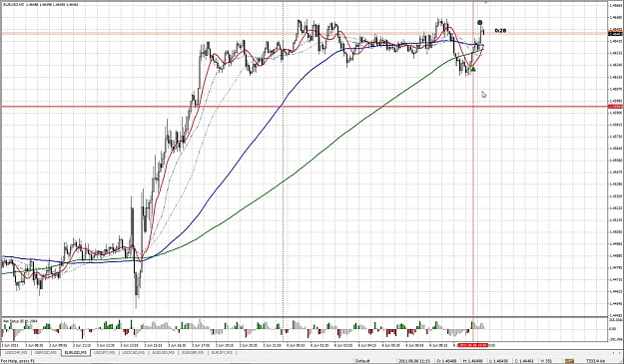
Task: Switch to the USDCHF,M5 chart tab
Action: pos(16,352)
